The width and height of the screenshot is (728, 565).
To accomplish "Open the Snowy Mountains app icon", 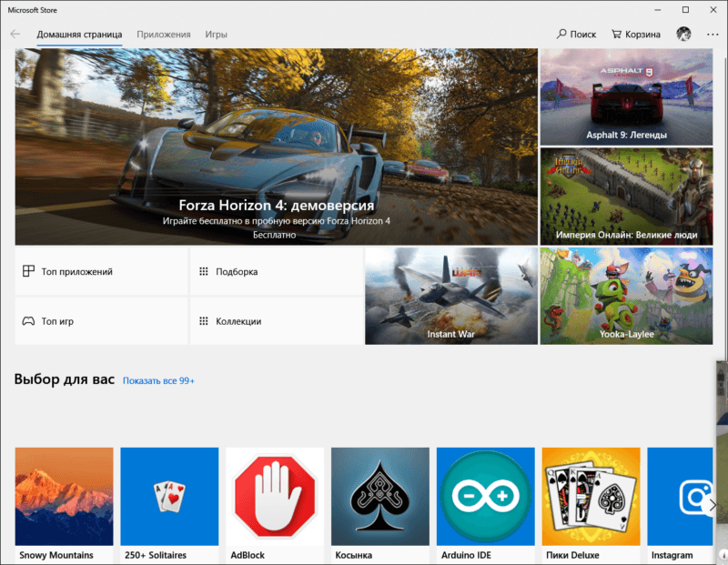I will 64,496.
